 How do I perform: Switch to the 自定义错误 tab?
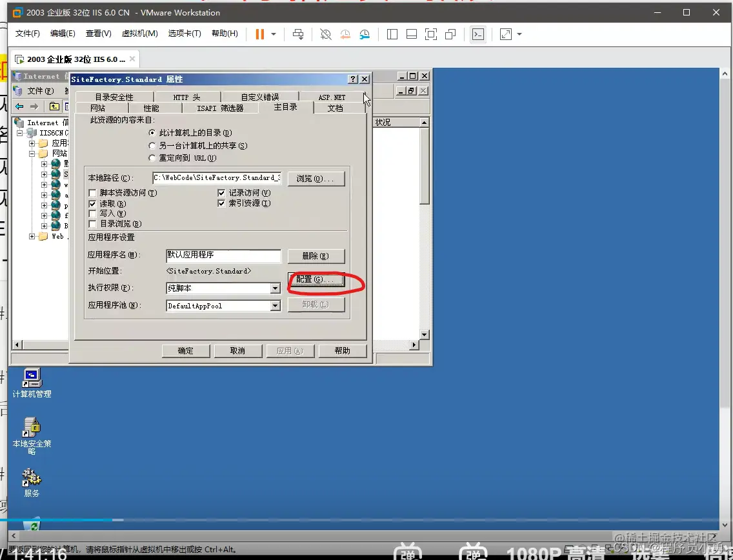(x=260, y=97)
